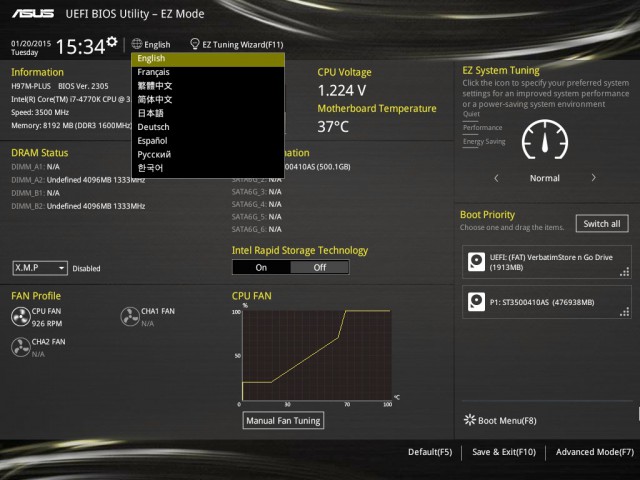Click the SATA6G_3 N/A entry
The width and height of the screenshot is (640, 480).
pos(256,191)
